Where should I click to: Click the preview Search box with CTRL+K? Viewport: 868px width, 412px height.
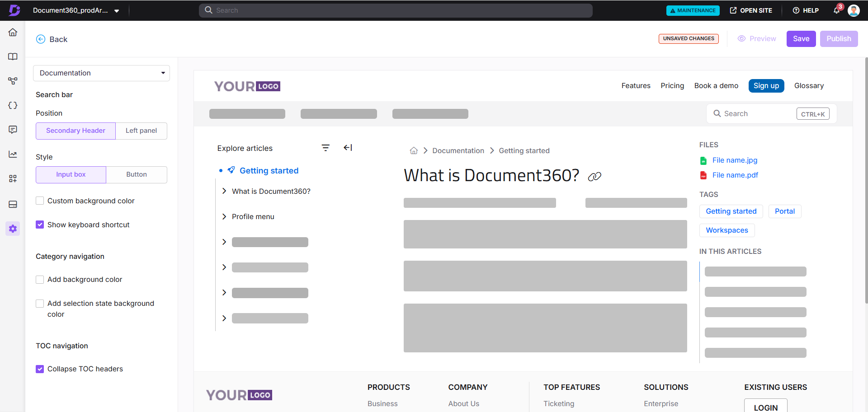pyautogui.click(x=771, y=114)
